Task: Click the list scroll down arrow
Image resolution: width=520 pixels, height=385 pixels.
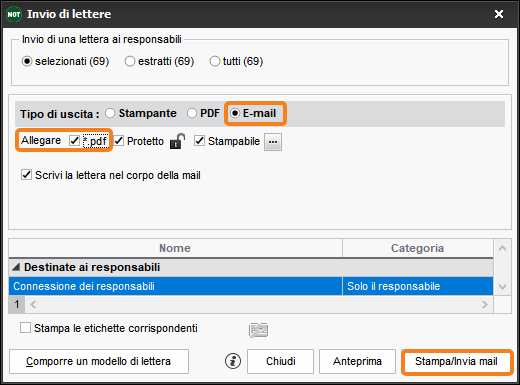Action: (x=502, y=286)
